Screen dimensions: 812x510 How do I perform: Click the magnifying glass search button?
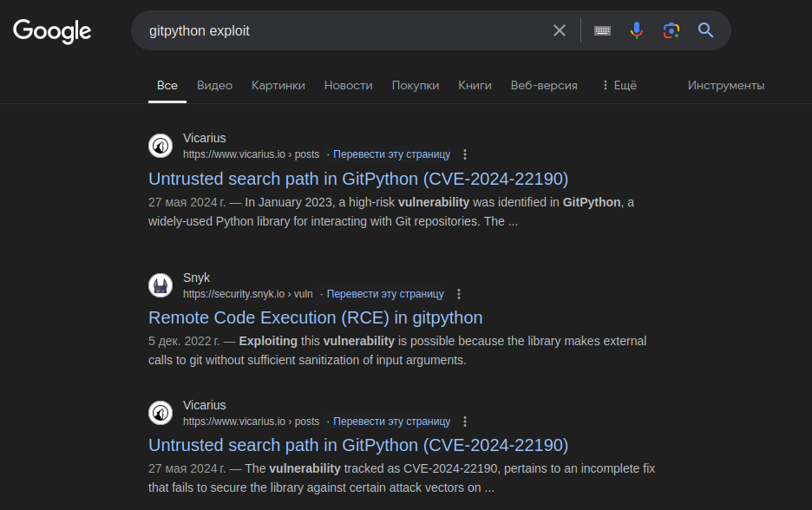point(705,30)
